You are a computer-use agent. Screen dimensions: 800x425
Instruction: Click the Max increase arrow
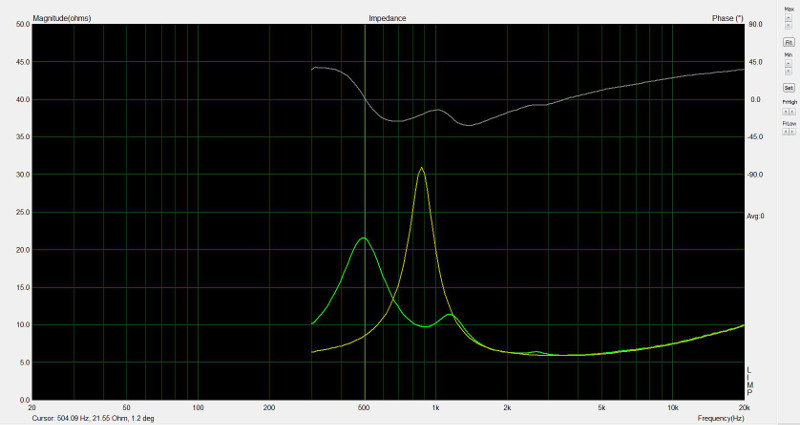click(x=788, y=16)
